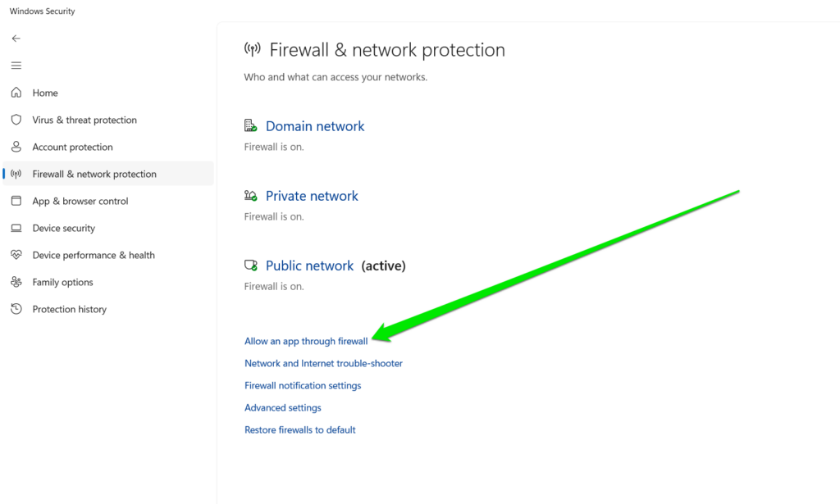Click Restore firewalls to default
840x504 pixels.
click(x=300, y=429)
